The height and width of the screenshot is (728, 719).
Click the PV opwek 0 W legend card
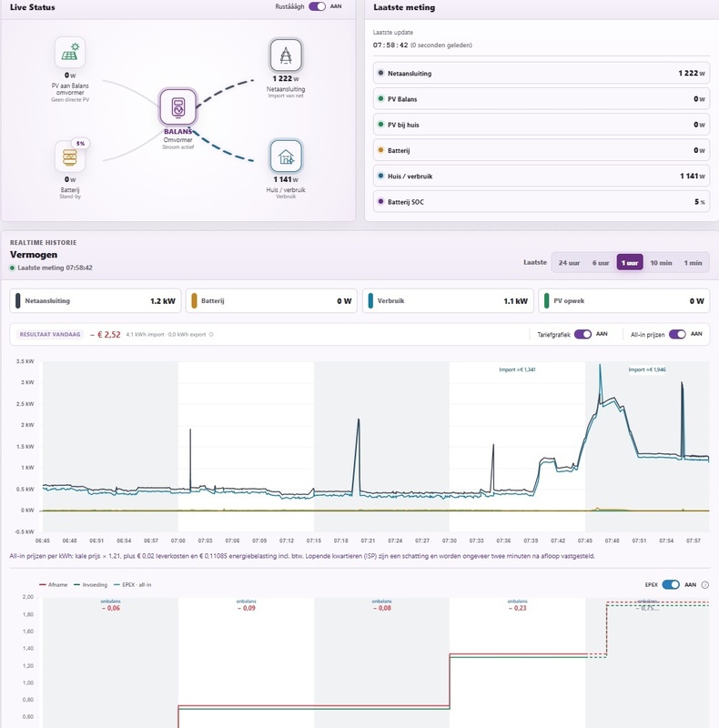coord(624,301)
